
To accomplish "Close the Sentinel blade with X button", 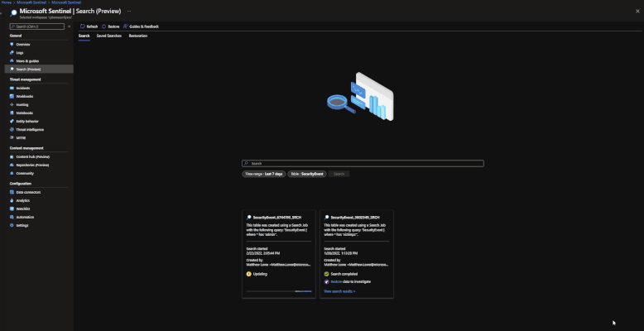I will 637,11.
